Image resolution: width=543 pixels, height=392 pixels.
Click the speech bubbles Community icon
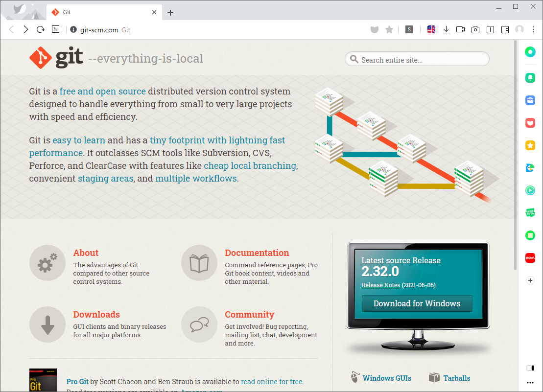199,324
